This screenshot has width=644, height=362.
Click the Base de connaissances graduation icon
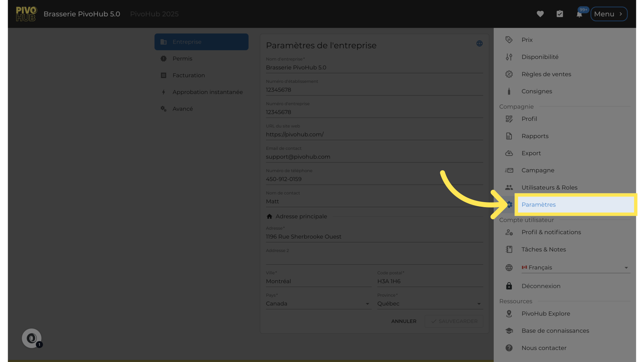click(x=509, y=331)
